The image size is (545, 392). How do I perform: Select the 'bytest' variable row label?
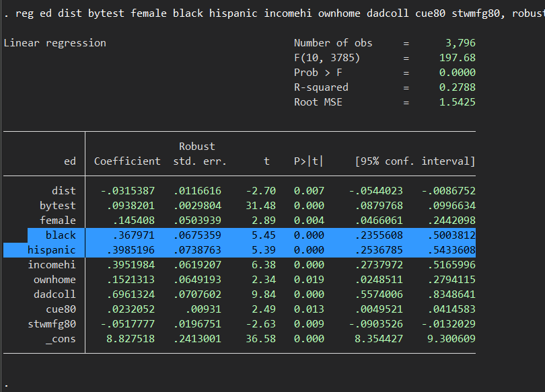tap(58, 206)
